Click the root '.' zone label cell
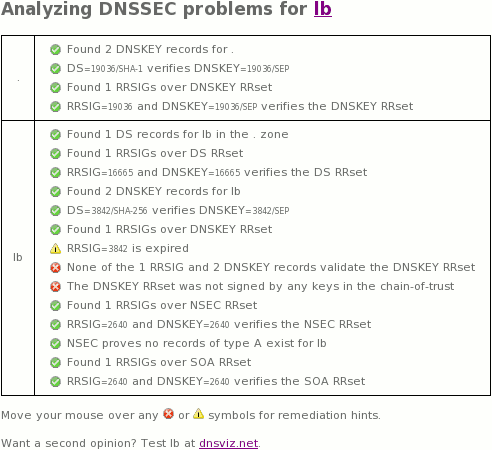492x450 pixels. click(x=18, y=78)
